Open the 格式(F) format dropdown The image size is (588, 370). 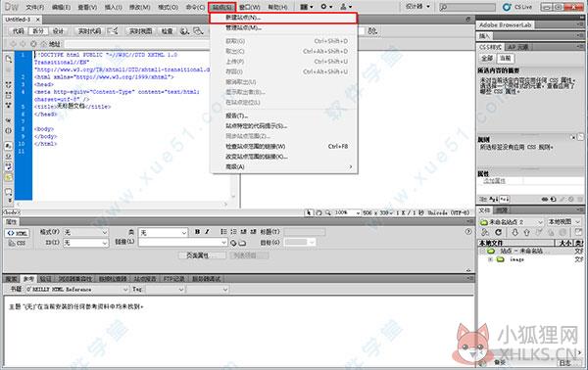[86, 233]
